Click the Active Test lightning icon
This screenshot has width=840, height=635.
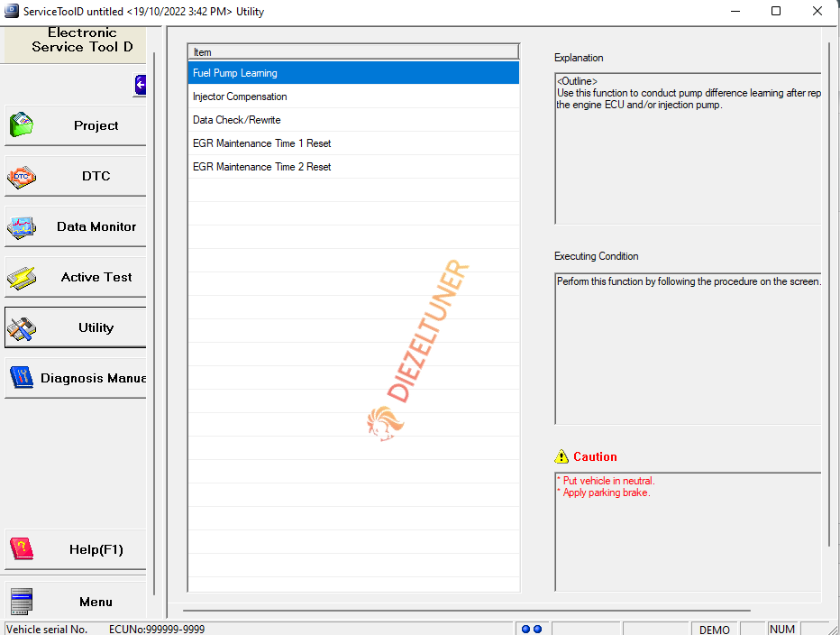point(22,278)
